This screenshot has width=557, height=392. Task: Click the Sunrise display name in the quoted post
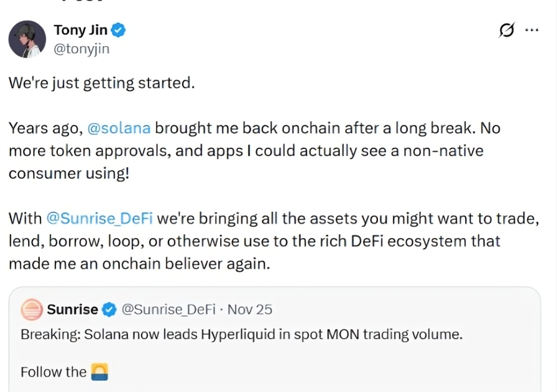pos(72,309)
